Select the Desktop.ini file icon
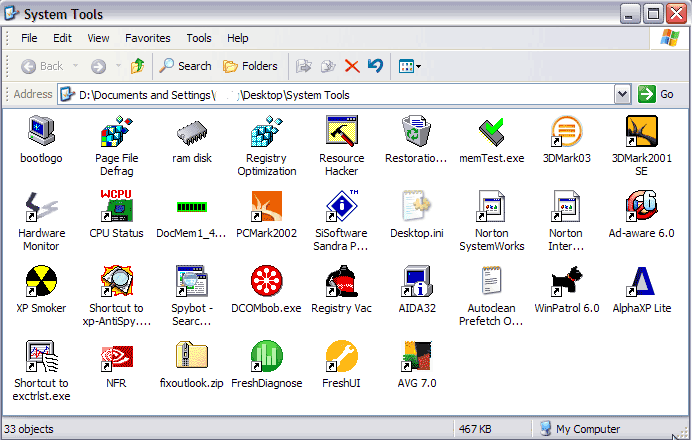The height and width of the screenshot is (440, 692). click(x=416, y=206)
